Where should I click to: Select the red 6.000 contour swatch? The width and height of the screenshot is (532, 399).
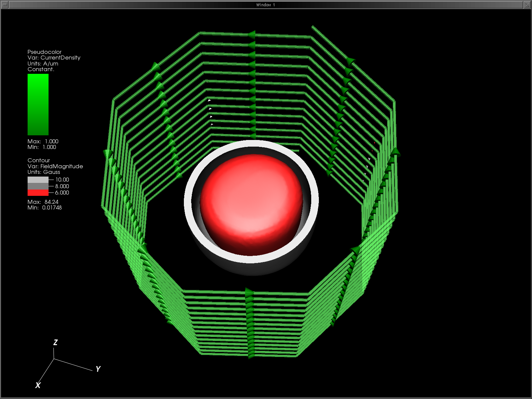pos(38,193)
